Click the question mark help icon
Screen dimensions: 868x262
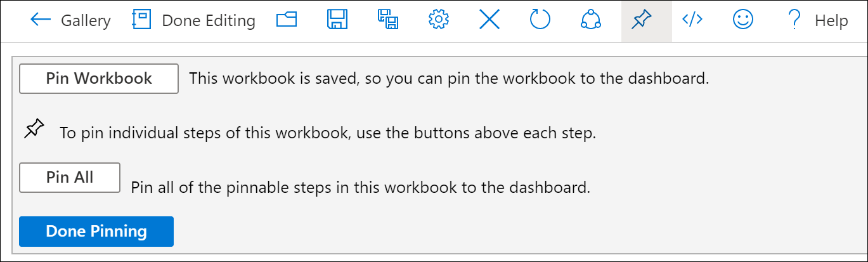(793, 20)
